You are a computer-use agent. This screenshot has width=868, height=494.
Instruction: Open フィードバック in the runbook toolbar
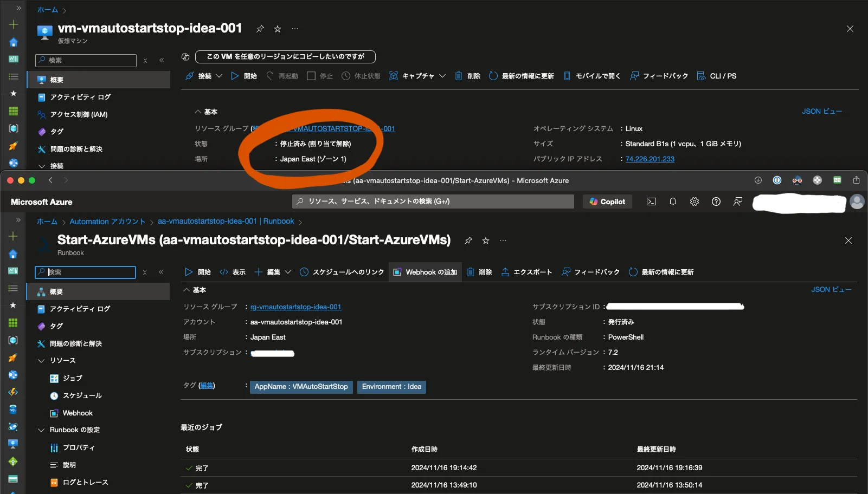tap(591, 272)
